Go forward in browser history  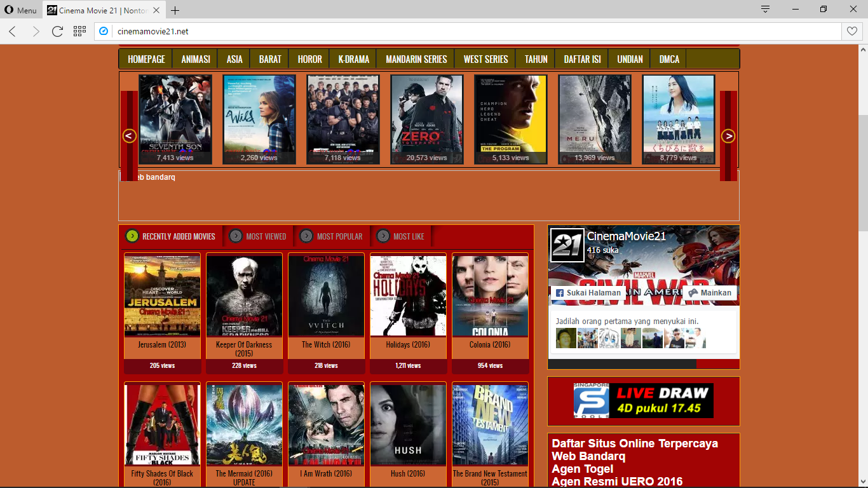coord(35,31)
